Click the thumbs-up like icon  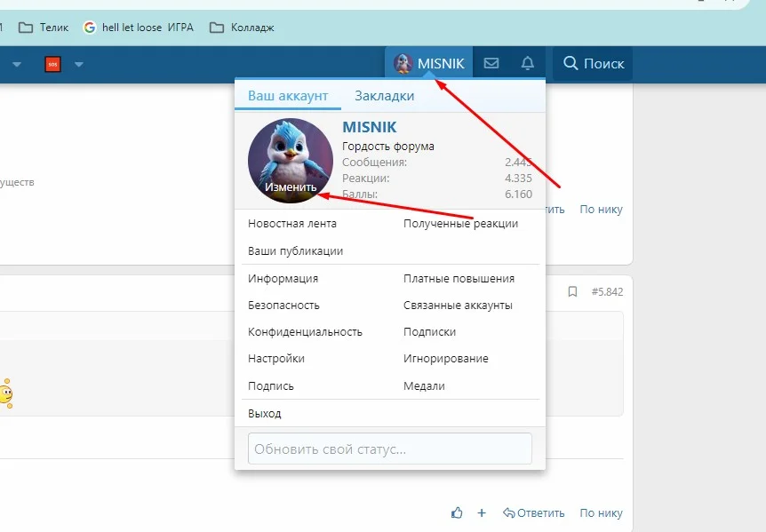[x=457, y=512]
